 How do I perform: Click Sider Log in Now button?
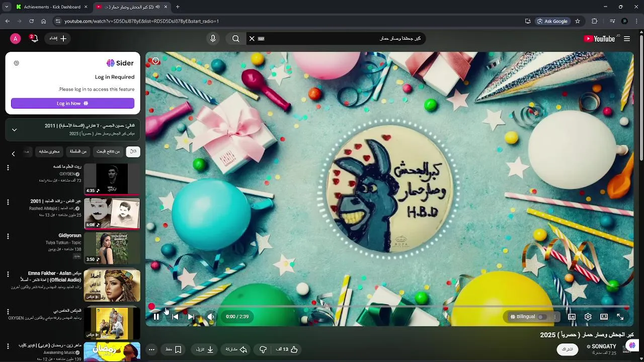(73, 103)
